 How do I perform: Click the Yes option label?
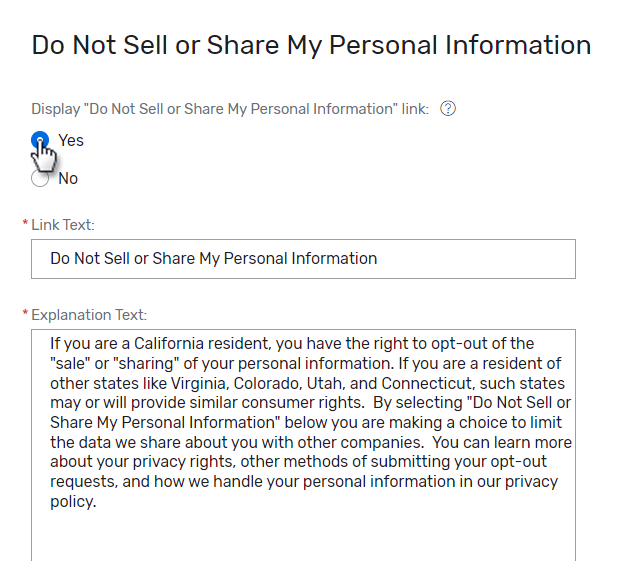71,140
